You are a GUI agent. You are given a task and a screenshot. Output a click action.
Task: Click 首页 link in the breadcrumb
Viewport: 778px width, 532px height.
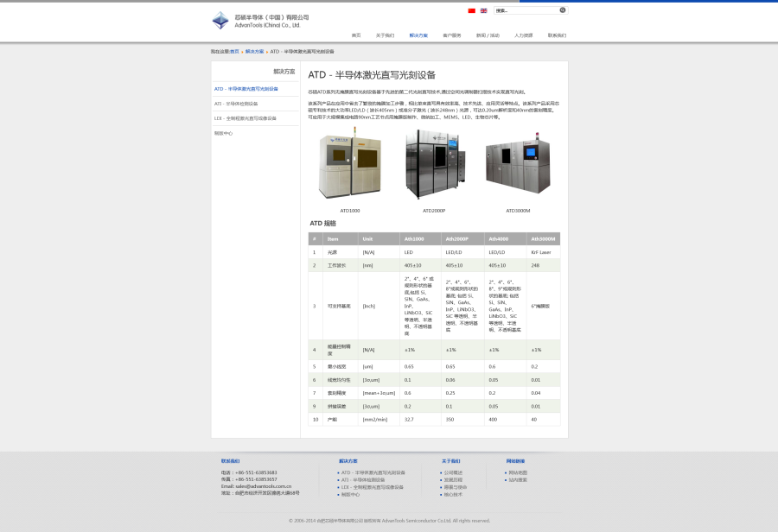pos(234,52)
